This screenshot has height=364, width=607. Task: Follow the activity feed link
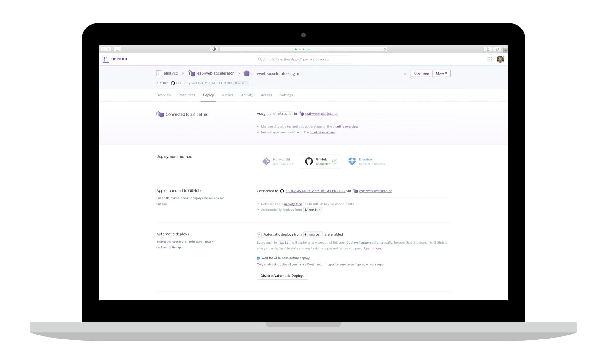tap(293, 204)
